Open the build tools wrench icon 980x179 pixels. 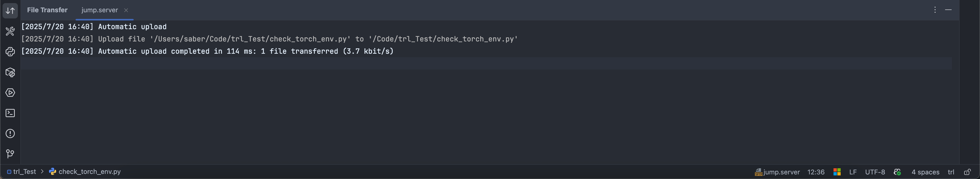click(10, 31)
